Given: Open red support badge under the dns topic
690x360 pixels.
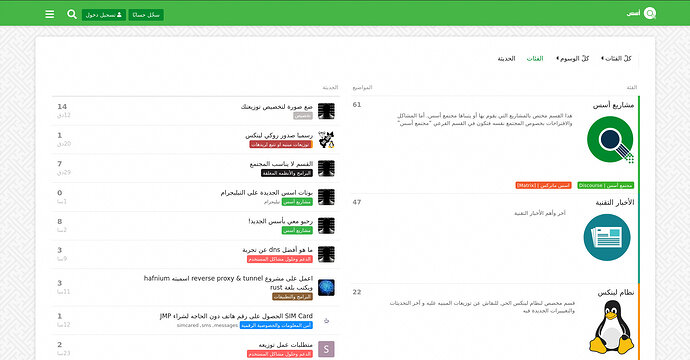Looking at the screenshot, I should [x=280, y=259].
